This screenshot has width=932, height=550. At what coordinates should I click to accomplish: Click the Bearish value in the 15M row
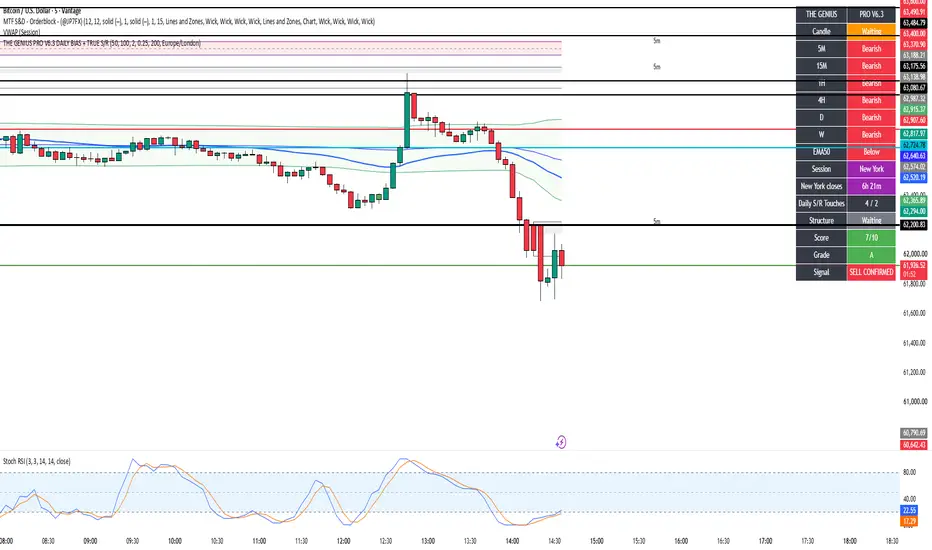(x=871, y=66)
